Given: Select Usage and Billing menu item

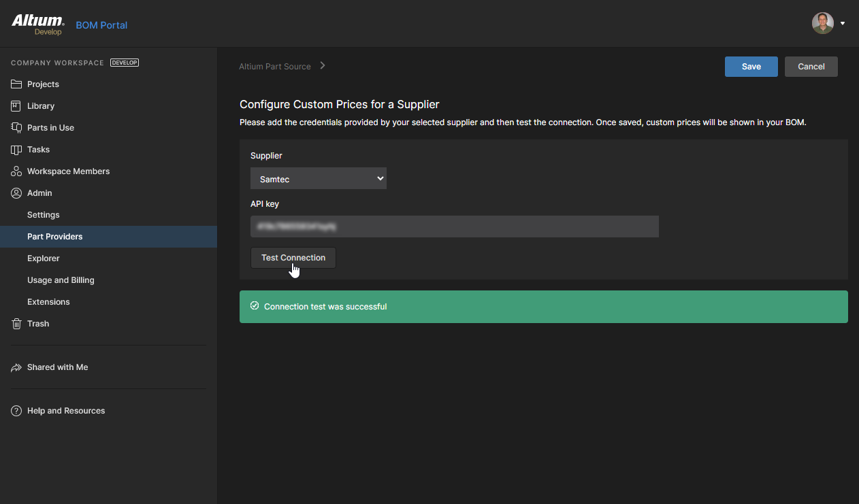Looking at the screenshot, I should pos(61,280).
